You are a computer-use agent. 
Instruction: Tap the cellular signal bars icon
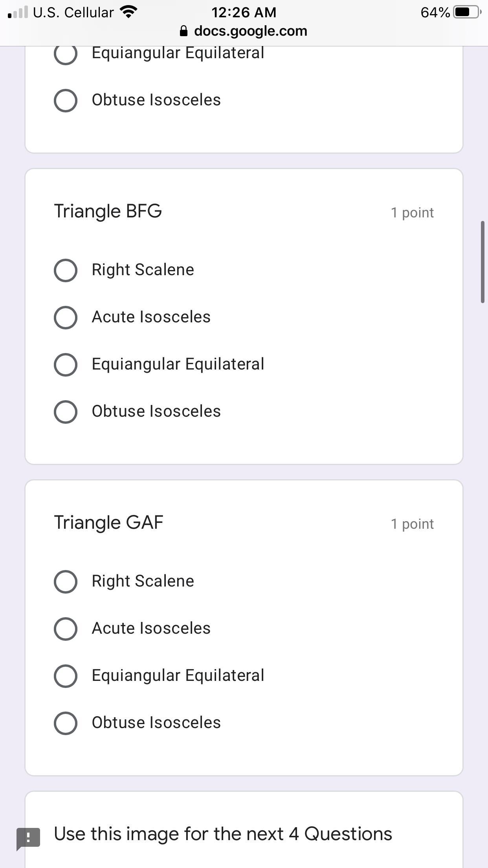[18, 12]
